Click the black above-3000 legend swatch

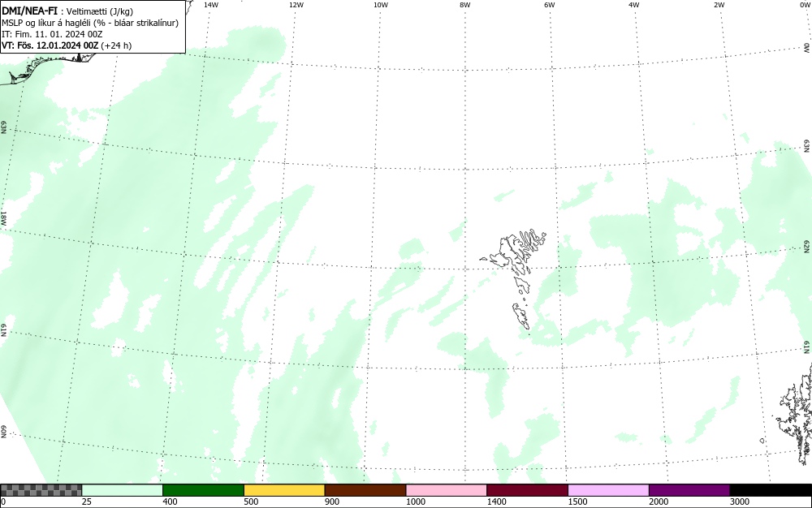point(771,490)
